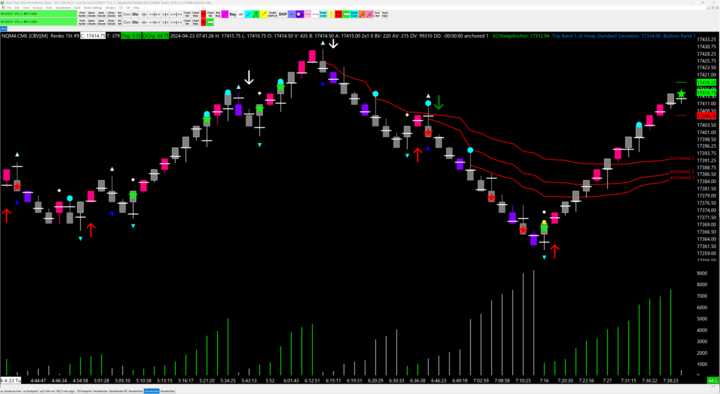Click the 17433.25 price scale label
This screenshot has width=720, height=394.
pos(706,39)
